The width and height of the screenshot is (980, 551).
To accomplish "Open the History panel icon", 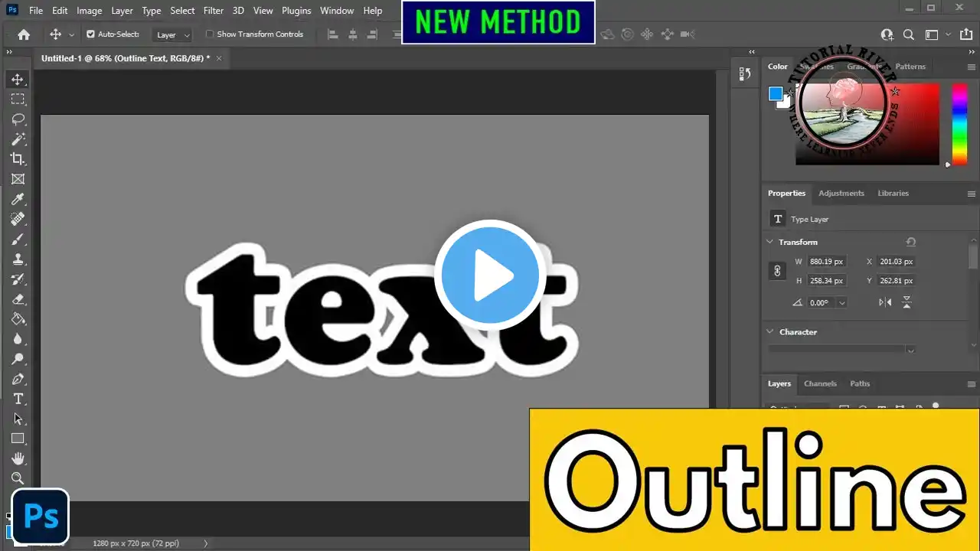I will (744, 73).
